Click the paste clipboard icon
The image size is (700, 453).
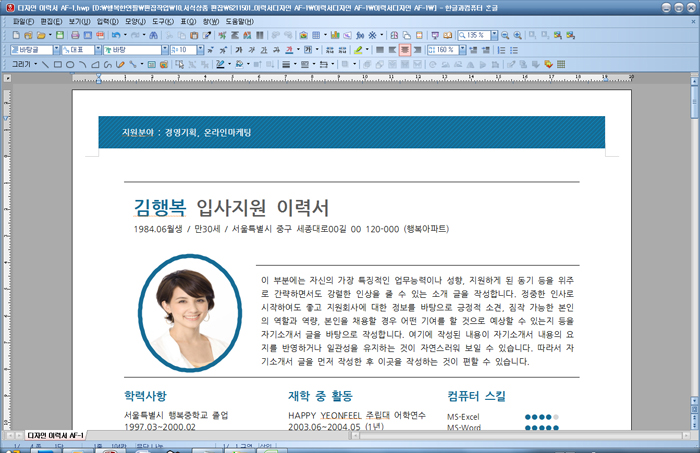(x=194, y=35)
